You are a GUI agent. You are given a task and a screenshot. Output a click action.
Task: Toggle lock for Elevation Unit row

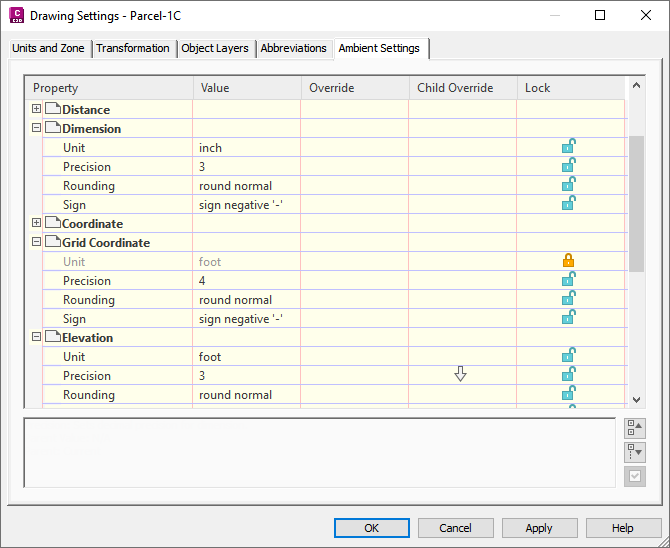(x=568, y=357)
